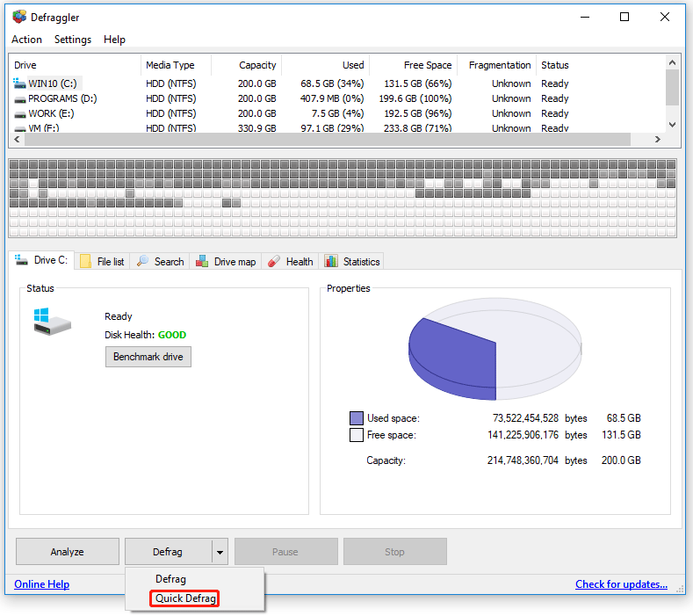The height and width of the screenshot is (616, 693).
Task: Sort by the Drive column header
Action: [x=75, y=65]
